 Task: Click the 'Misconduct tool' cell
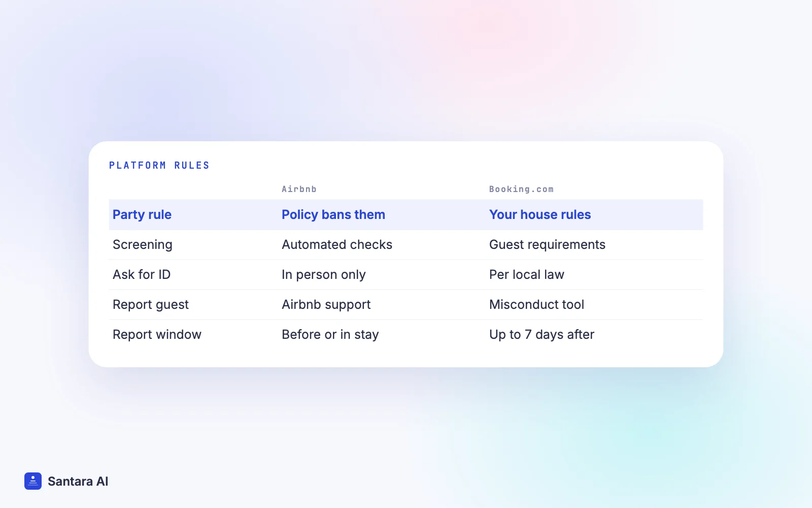[536, 305]
